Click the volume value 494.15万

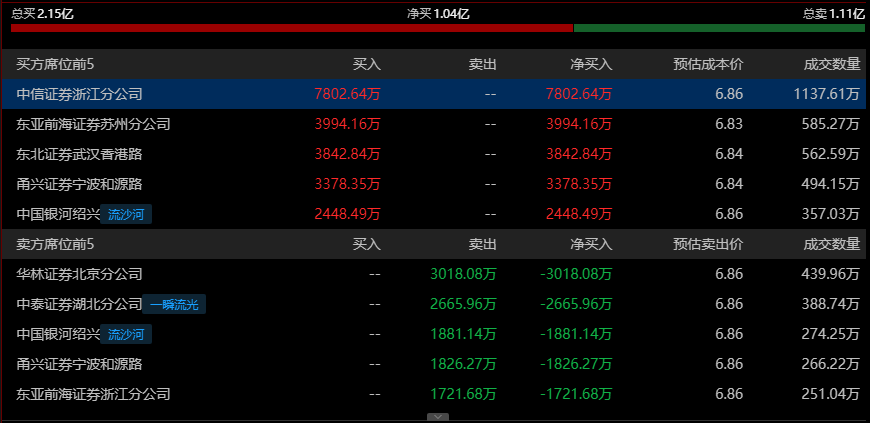point(831,184)
